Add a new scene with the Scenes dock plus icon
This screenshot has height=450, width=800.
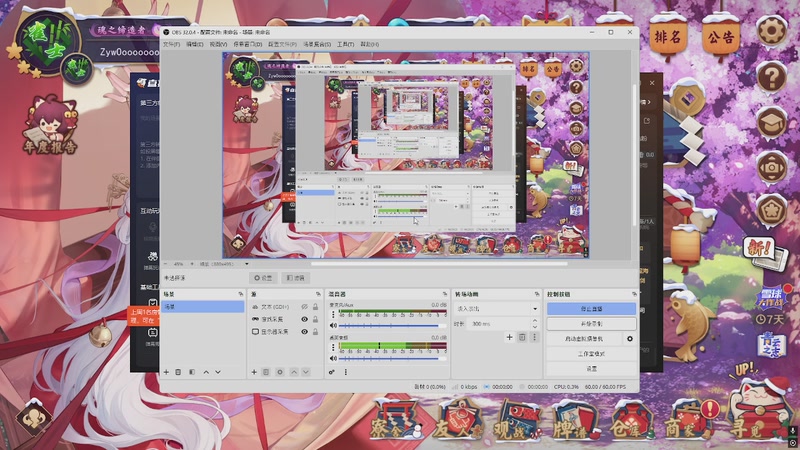[x=166, y=372]
